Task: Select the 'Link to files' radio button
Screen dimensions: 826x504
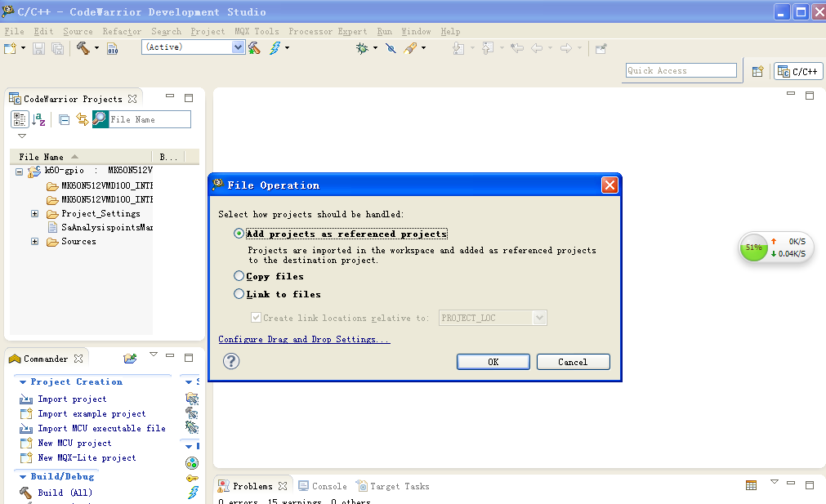Action: pyautogui.click(x=239, y=294)
